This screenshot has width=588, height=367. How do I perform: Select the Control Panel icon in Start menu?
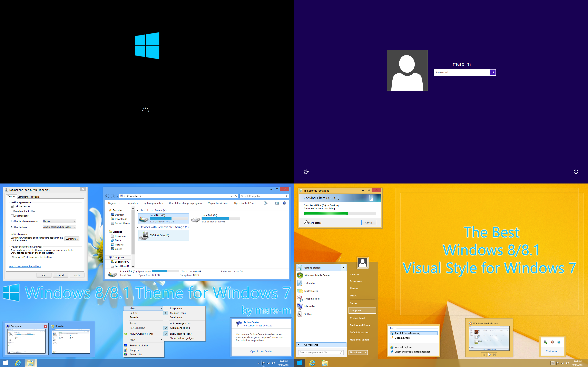(357, 318)
